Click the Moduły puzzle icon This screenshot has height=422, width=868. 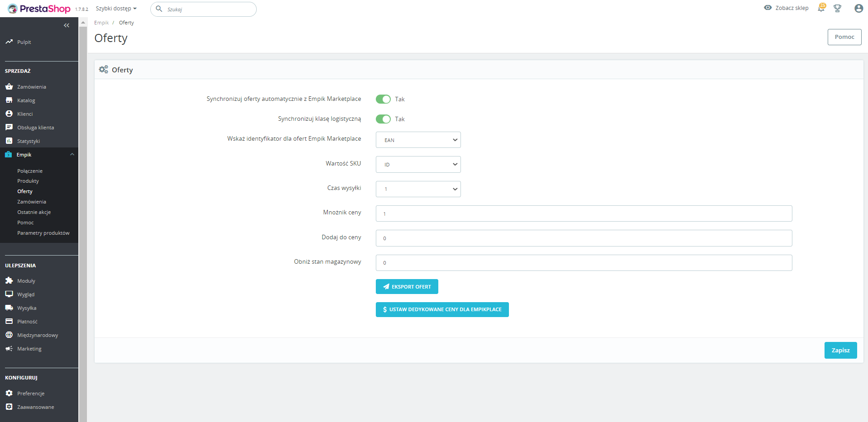click(9, 280)
